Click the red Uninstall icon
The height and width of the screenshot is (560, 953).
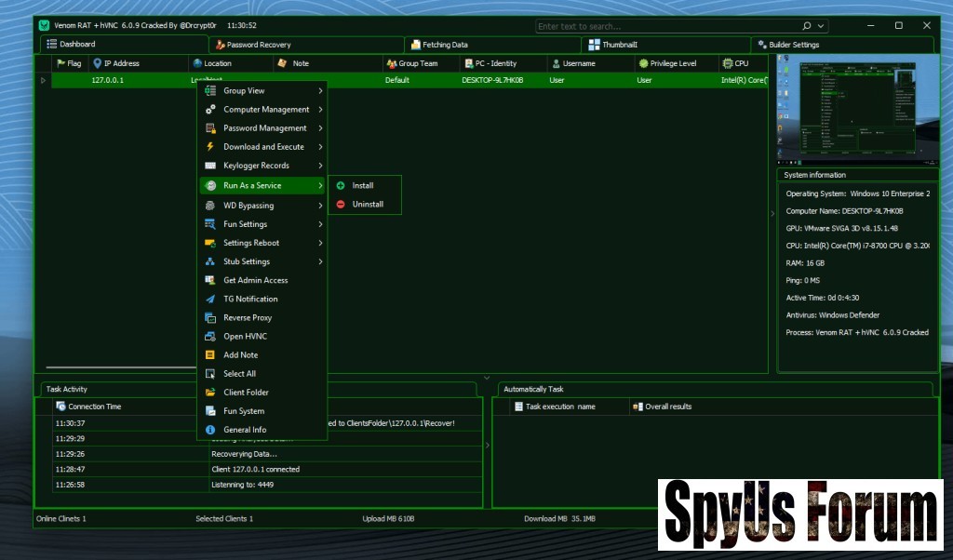341,205
